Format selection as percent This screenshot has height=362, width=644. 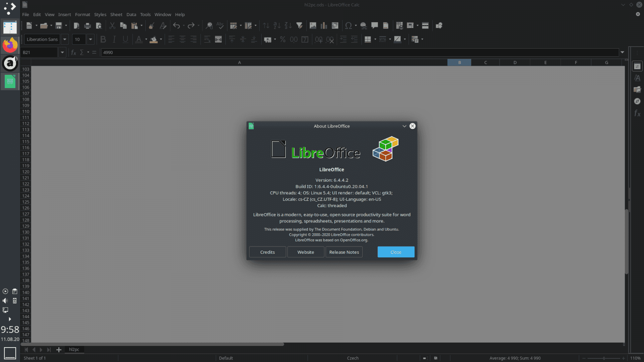click(x=282, y=39)
